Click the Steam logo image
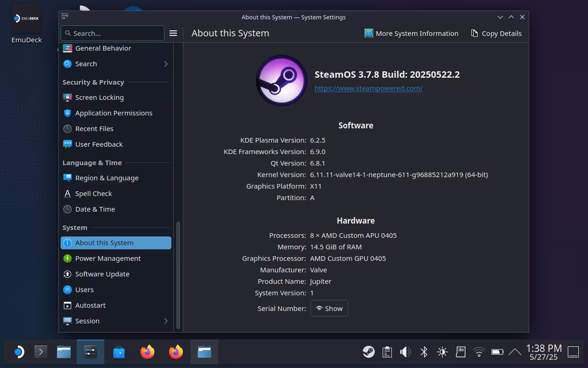 282,81
